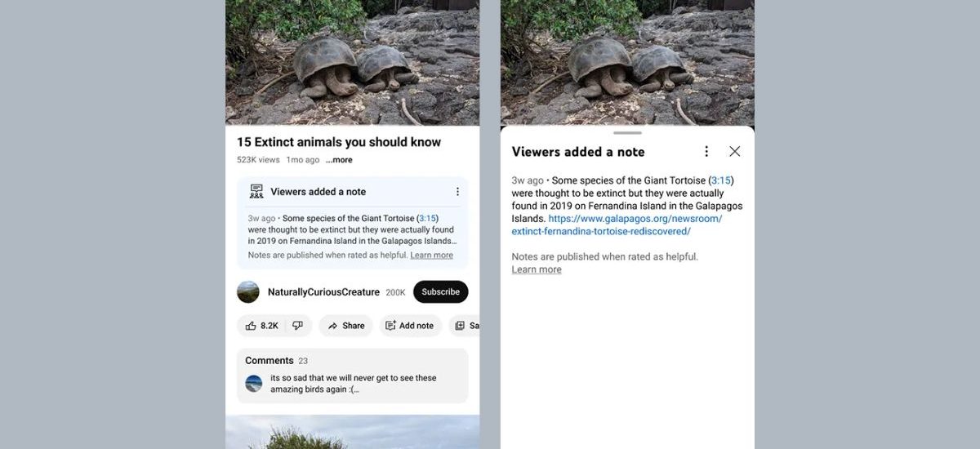Jump to 3:15 timestamp in note card
Viewport: 980px width, 449px height.
[428, 219]
